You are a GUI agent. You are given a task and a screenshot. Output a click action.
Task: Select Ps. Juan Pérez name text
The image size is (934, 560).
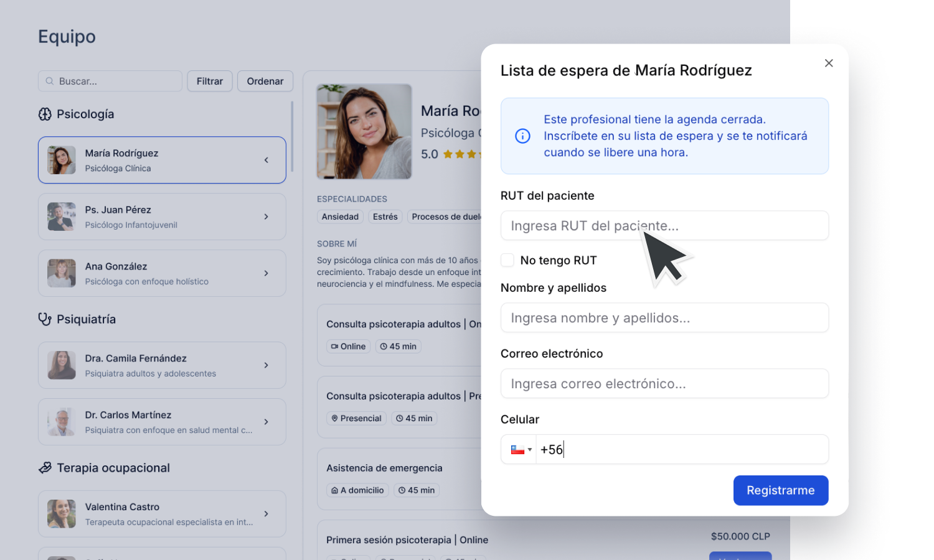(x=118, y=210)
